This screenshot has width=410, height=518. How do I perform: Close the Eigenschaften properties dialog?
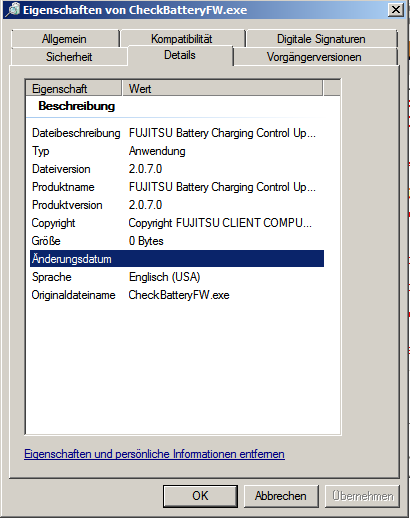[396, 10]
